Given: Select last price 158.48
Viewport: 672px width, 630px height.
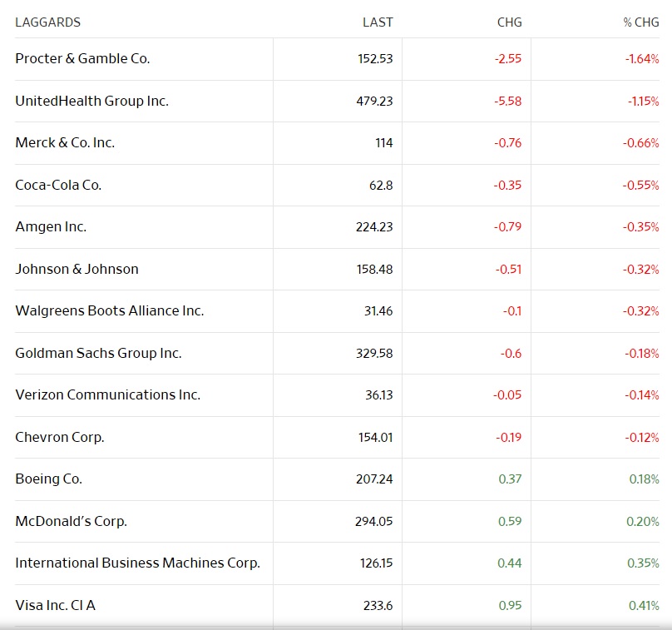Looking at the screenshot, I should (374, 270).
